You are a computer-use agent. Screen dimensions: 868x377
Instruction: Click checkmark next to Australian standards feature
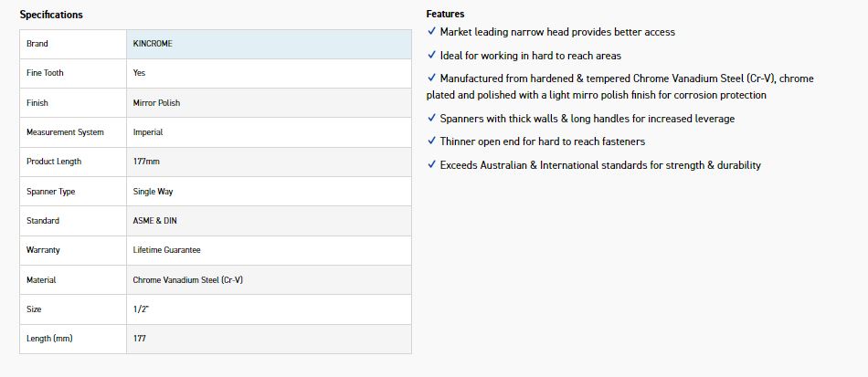431,165
